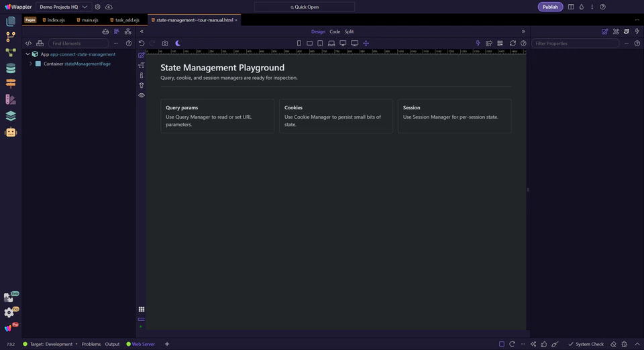
Task: Click the components blocks icon beside Find Elements
Action: click(40, 43)
